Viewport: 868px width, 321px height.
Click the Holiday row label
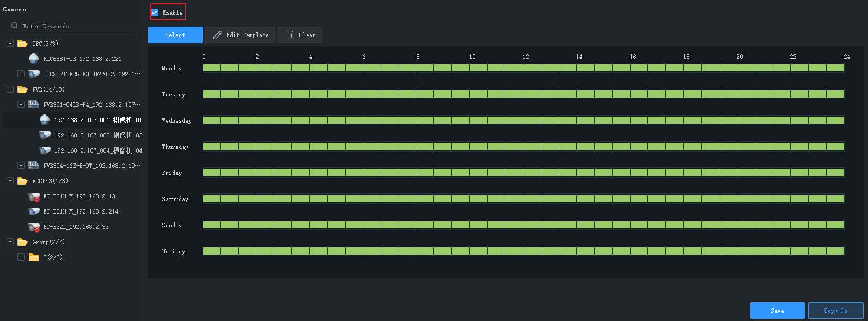173,251
